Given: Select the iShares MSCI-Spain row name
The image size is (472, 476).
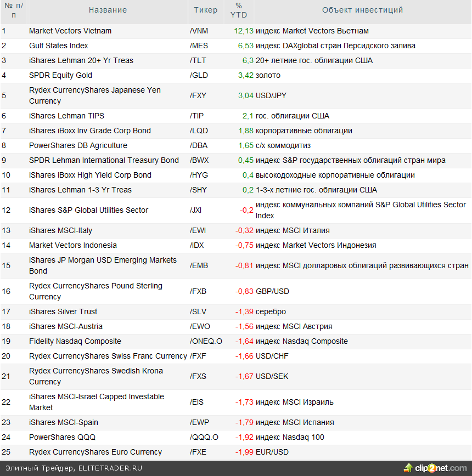Looking at the screenshot, I should (64, 422).
